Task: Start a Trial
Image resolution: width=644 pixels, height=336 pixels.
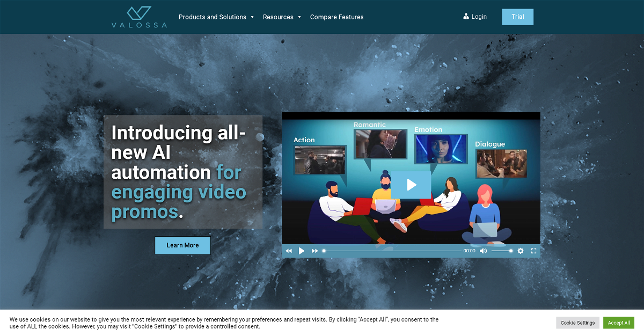Action: coord(518,17)
